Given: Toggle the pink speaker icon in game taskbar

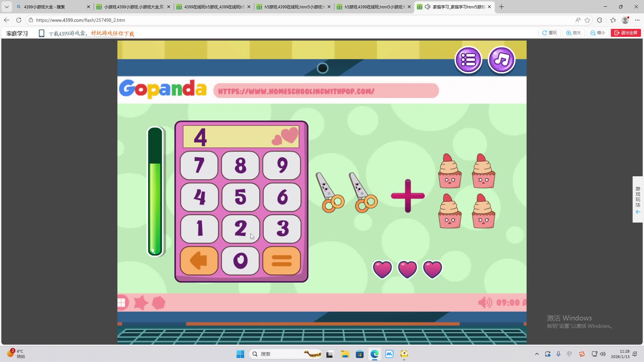Looking at the screenshot, I should click(x=485, y=303).
